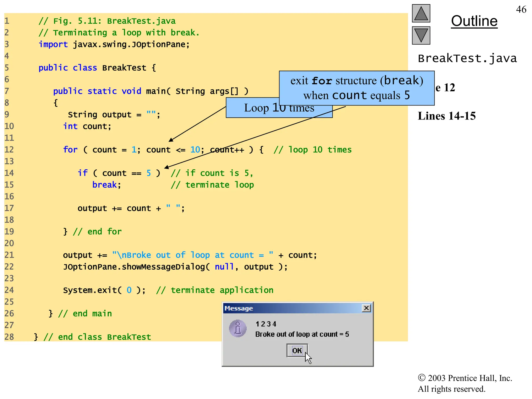Click 'int count;' on line 10
The height and width of the screenshot is (399, 532).
pos(87,126)
